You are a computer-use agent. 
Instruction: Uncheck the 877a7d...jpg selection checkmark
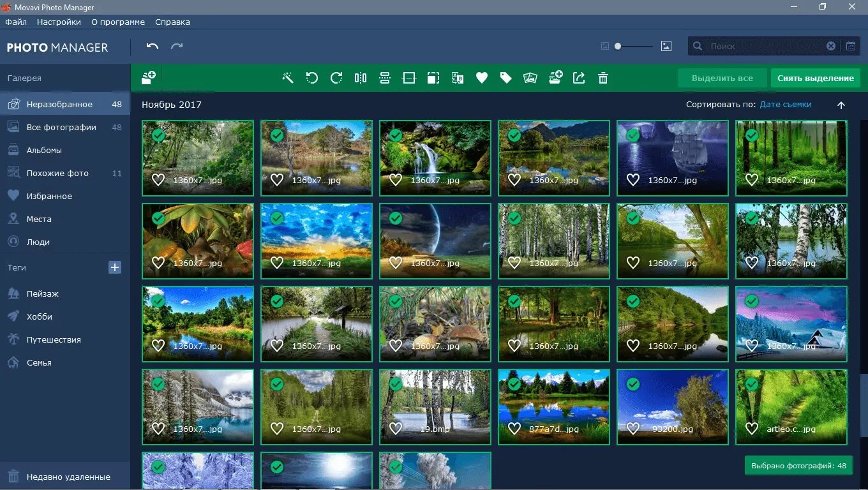[514, 384]
